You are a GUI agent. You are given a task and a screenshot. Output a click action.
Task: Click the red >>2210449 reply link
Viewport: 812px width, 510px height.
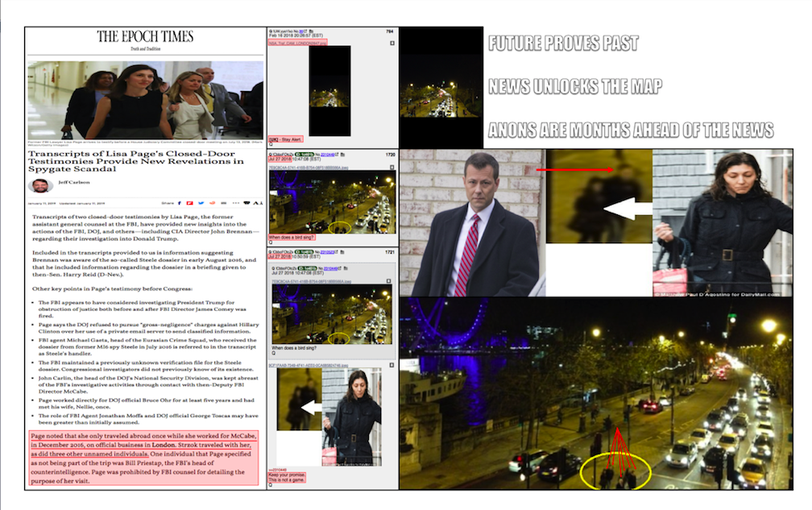pos(277,471)
